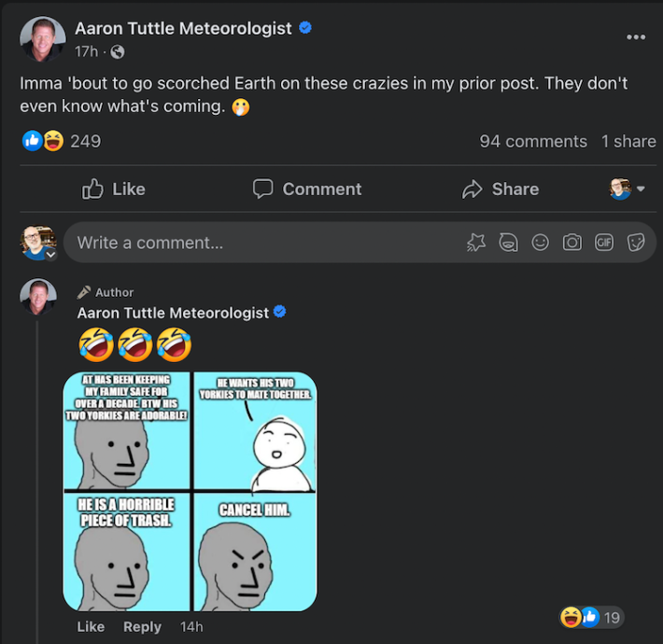Open the avatar sticker picker
The height and width of the screenshot is (644, 663).
pyautogui.click(x=508, y=243)
